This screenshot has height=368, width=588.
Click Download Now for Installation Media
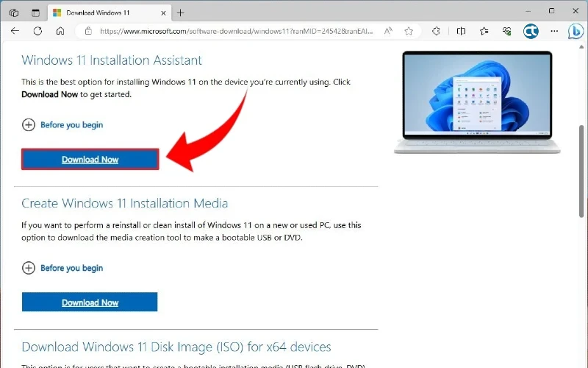[90, 302]
